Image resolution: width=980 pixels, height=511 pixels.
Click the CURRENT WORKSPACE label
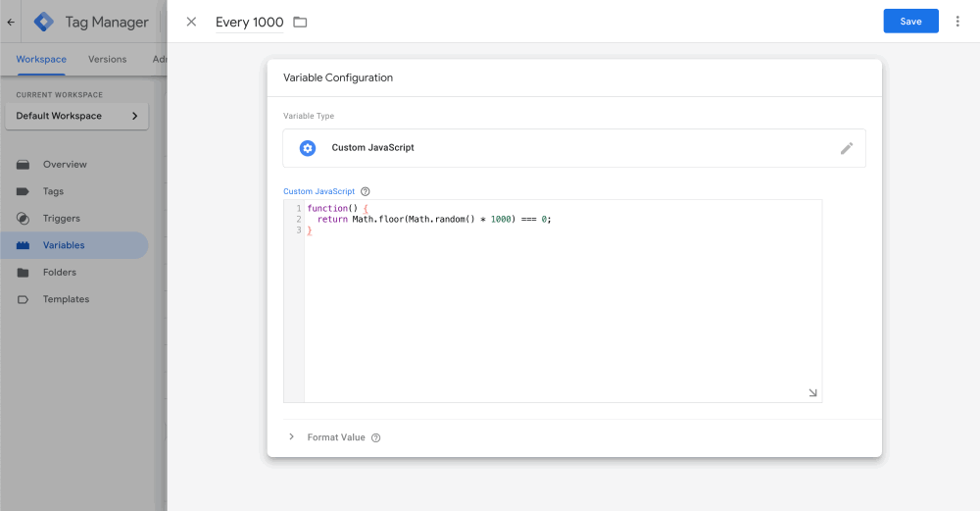[x=60, y=95]
